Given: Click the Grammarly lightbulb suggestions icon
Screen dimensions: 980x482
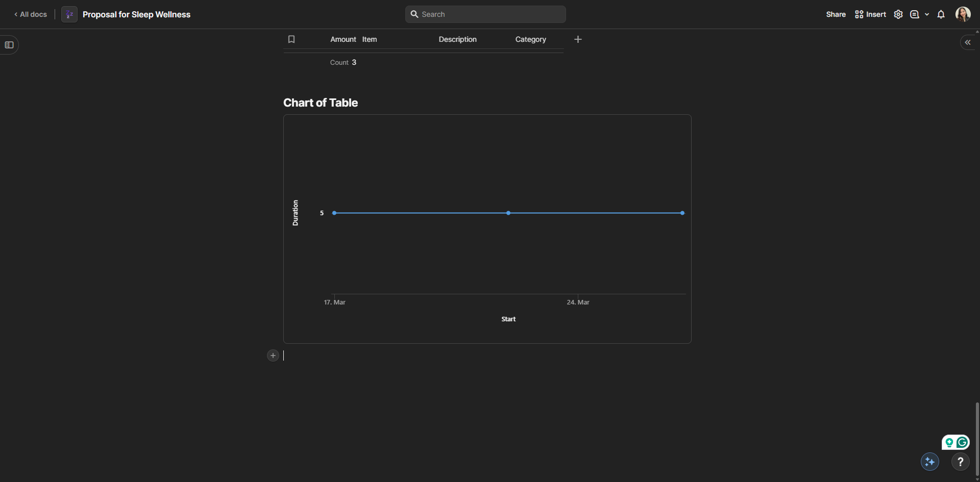Looking at the screenshot, I should coord(949,442).
